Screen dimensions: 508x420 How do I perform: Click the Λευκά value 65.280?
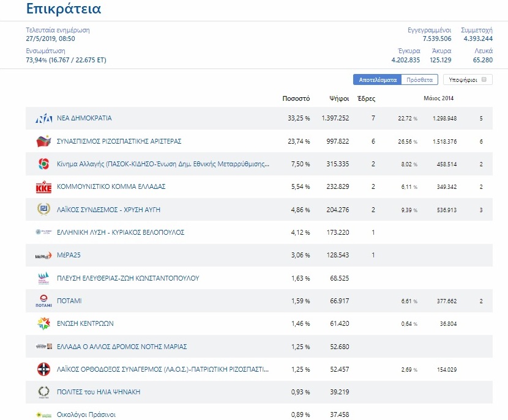tap(483, 60)
